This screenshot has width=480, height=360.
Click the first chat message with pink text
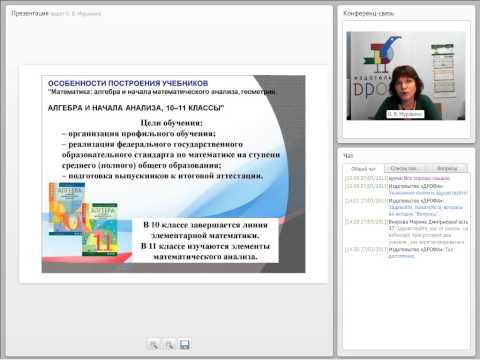coord(397,178)
